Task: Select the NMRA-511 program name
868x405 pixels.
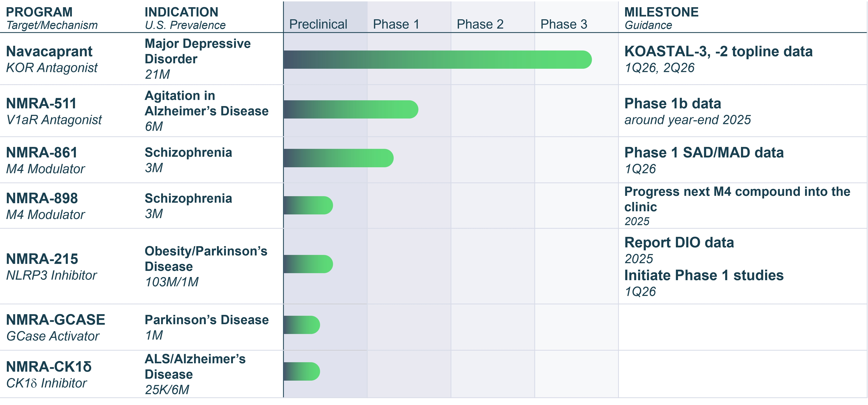Action: coord(41,103)
